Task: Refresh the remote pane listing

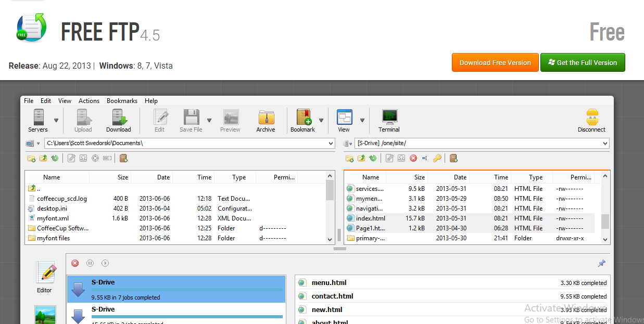Action: click(373, 158)
